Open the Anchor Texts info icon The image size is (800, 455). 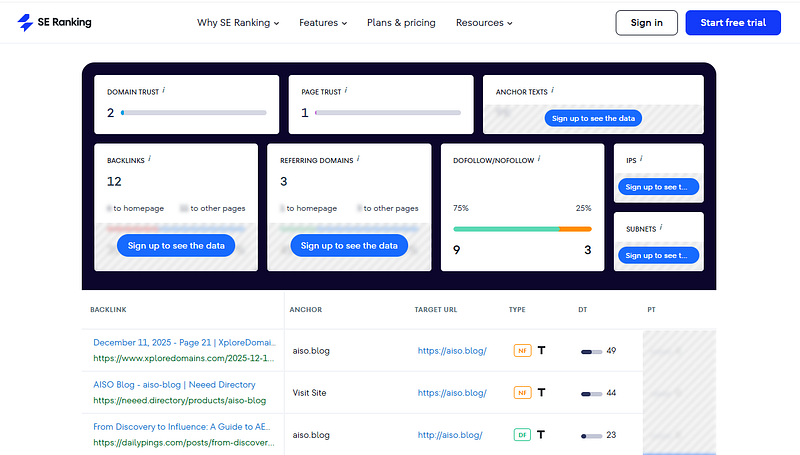pyautogui.click(x=553, y=90)
